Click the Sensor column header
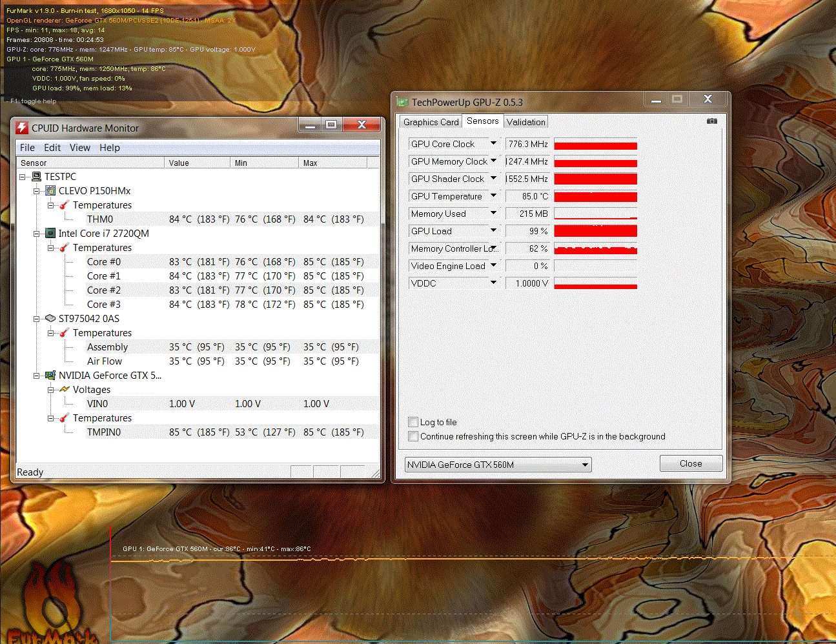This screenshot has width=836, height=644. 90,163
